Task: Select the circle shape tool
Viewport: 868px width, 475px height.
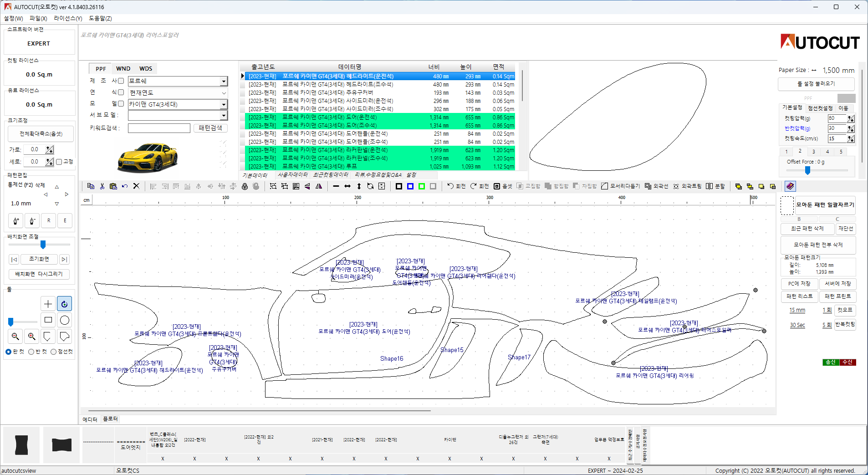Action: coord(64,320)
